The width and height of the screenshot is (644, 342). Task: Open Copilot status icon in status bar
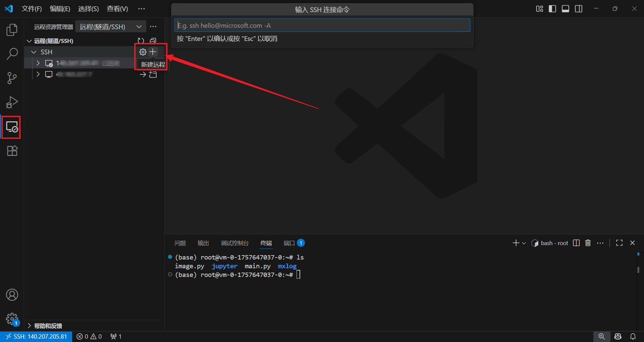pyautogui.click(x=618, y=336)
